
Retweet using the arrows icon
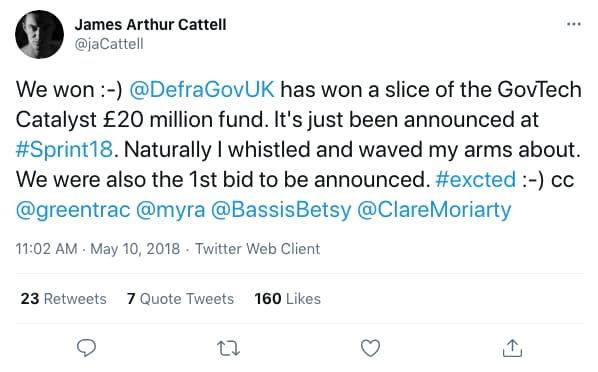(228, 348)
